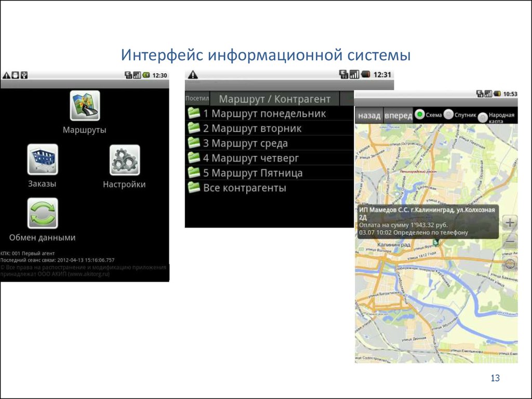This screenshot has width=532, height=399.
Task: Click the slide title Интерфейс информационной системы
Action: pos(265,55)
